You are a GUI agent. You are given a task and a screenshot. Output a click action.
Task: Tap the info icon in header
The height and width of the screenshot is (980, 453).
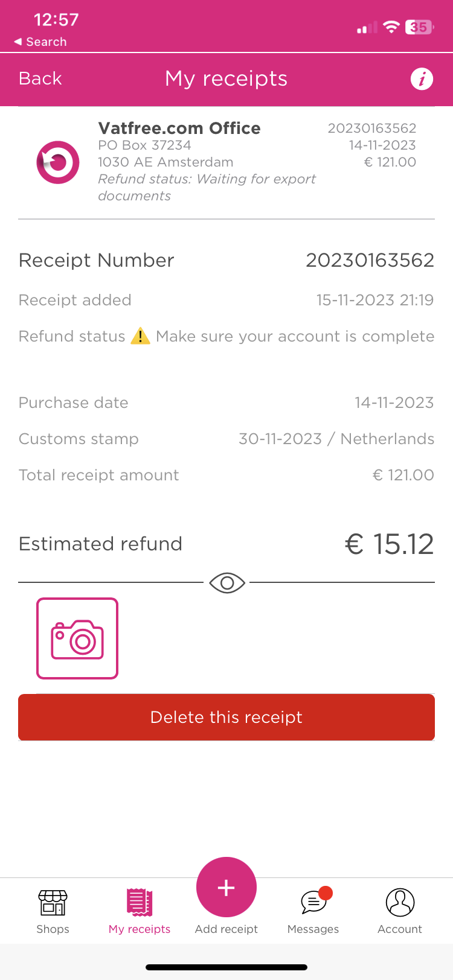tap(422, 78)
